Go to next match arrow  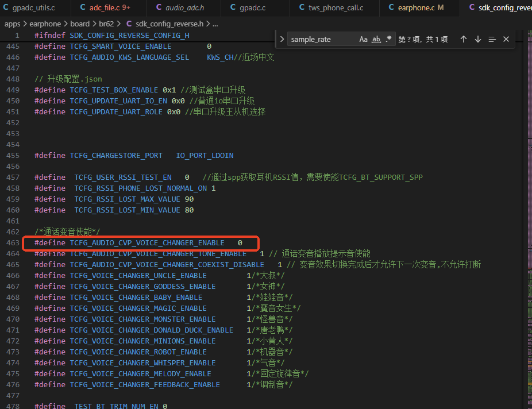[x=478, y=39]
